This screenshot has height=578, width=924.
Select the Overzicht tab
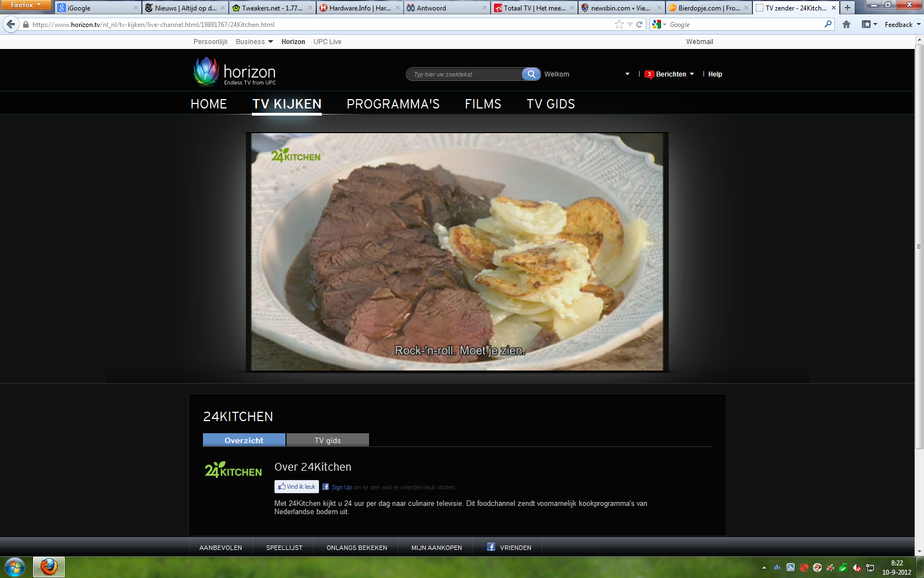244,440
